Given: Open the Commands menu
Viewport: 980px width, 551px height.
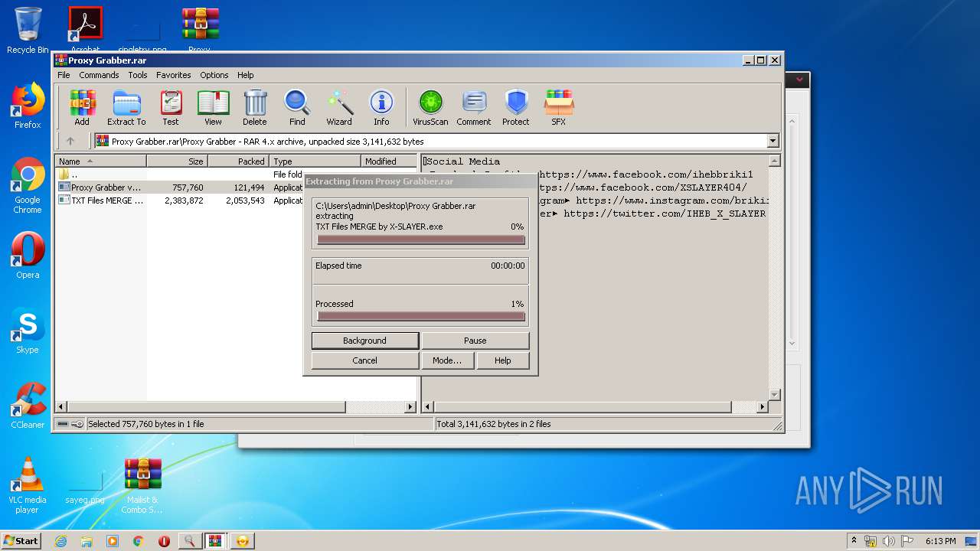Looking at the screenshot, I should [99, 75].
